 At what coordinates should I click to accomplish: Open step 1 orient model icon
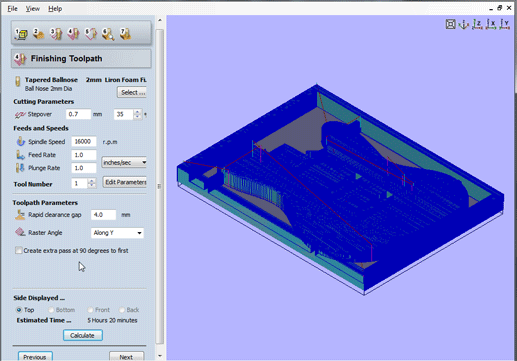pos(21,34)
